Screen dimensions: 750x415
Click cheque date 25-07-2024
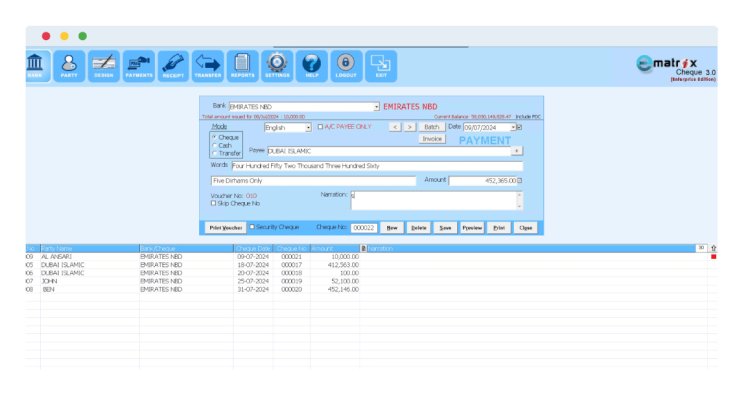[253, 281]
